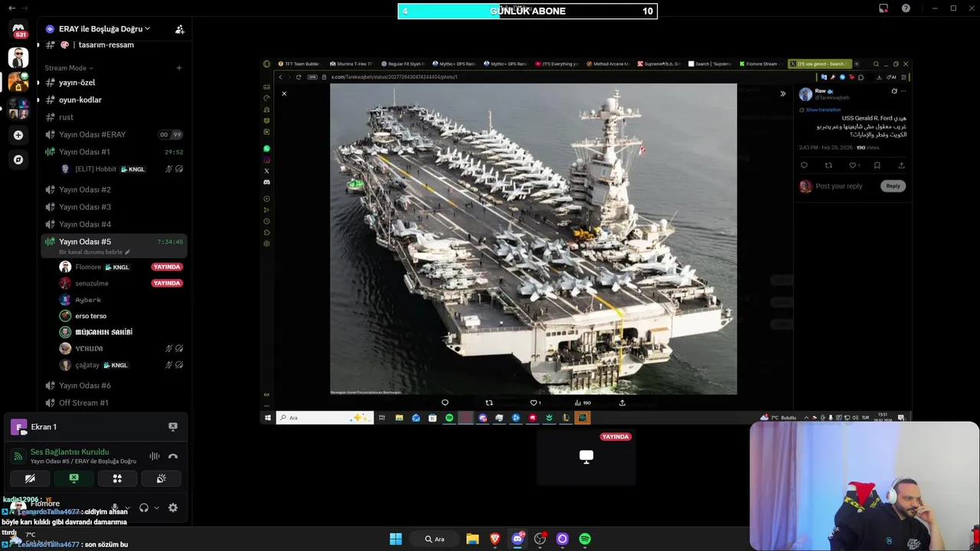The height and width of the screenshot is (551, 980).
Task: Add a channel to Stream Mode category
Action: [x=179, y=68]
